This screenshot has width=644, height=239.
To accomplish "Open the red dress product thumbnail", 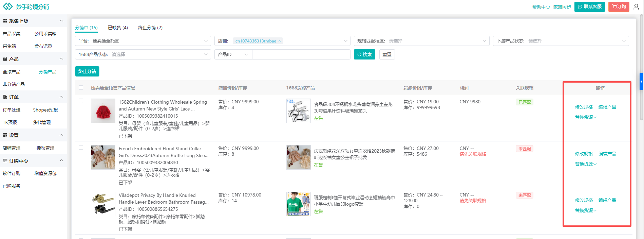I will 103,111.
